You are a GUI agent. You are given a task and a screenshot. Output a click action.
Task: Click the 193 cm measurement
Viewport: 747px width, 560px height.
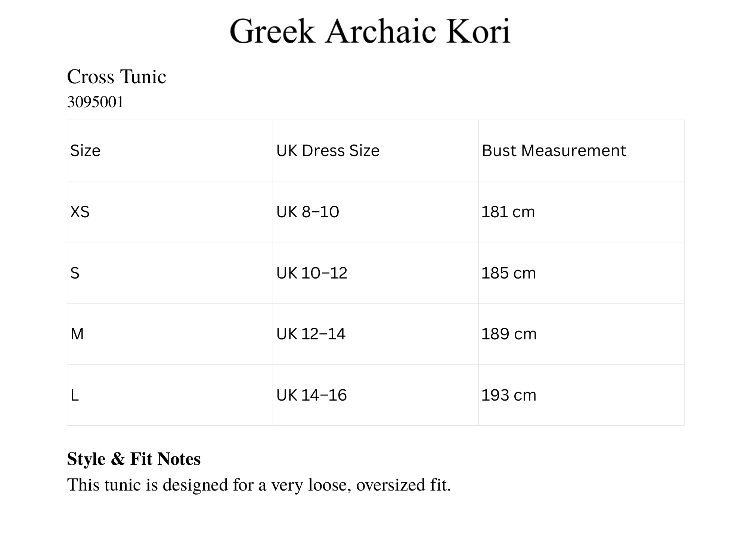509,395
